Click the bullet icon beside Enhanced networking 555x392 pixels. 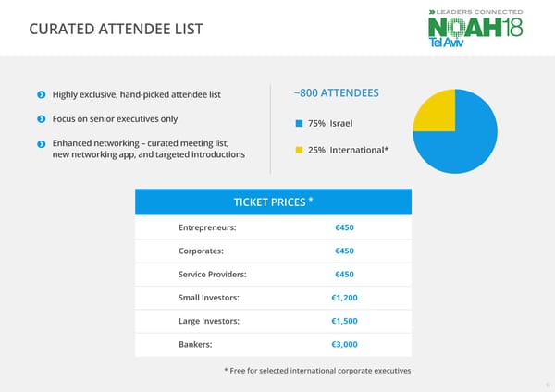click(41, 143)
